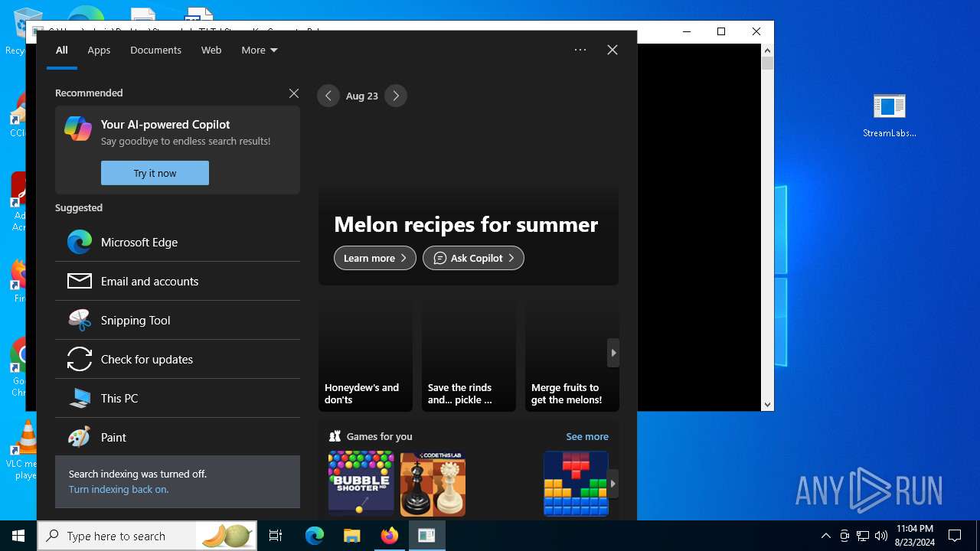
Task: Click the Windows Start button
Action: (x=18, y=536)
